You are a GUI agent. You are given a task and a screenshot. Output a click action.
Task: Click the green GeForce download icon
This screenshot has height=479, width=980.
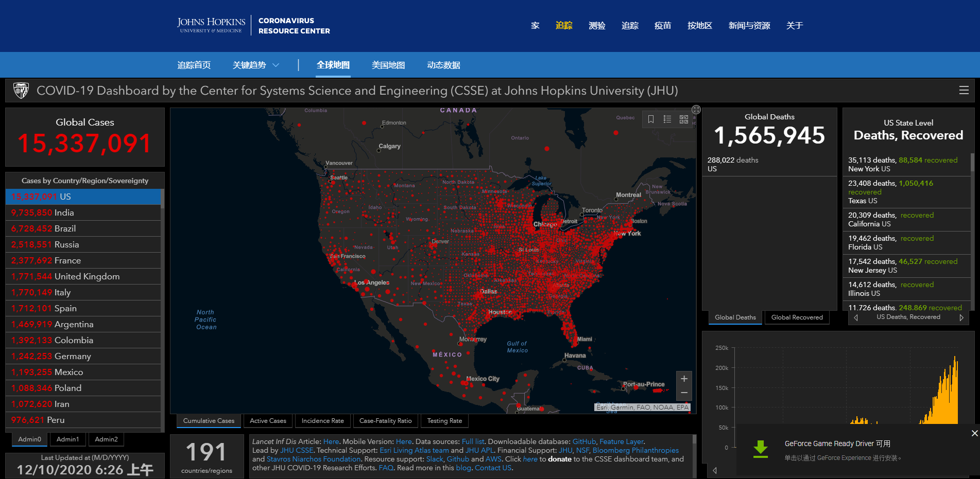coord(761,449)
